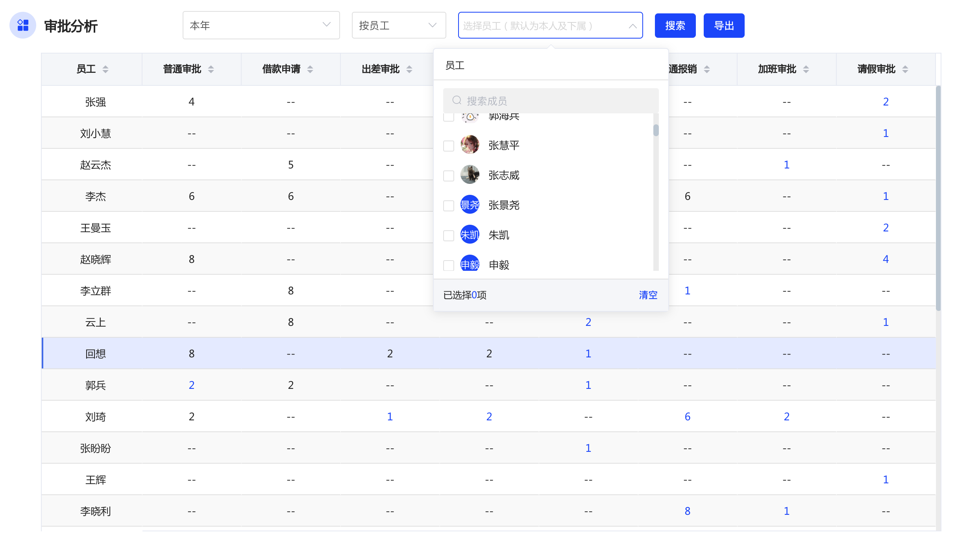Open the 按员工 grouping dropdown
This screenshot has height=540, width=980.
coord(398,26)
